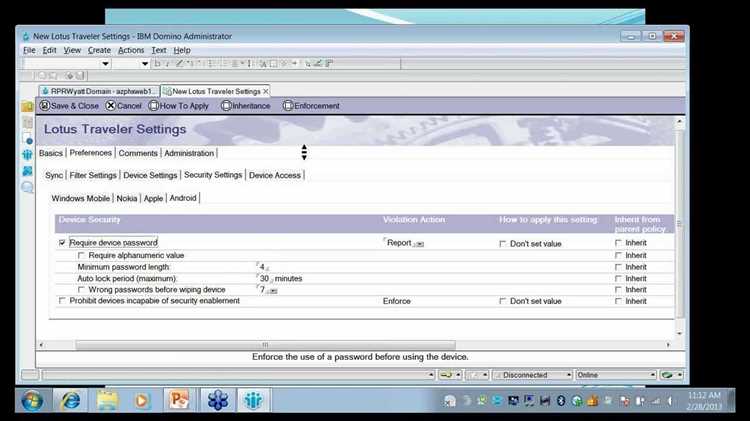The height and width of the screenshot is (421, 750).
Task: Open the How To Apply action
Action: [179, 106]
